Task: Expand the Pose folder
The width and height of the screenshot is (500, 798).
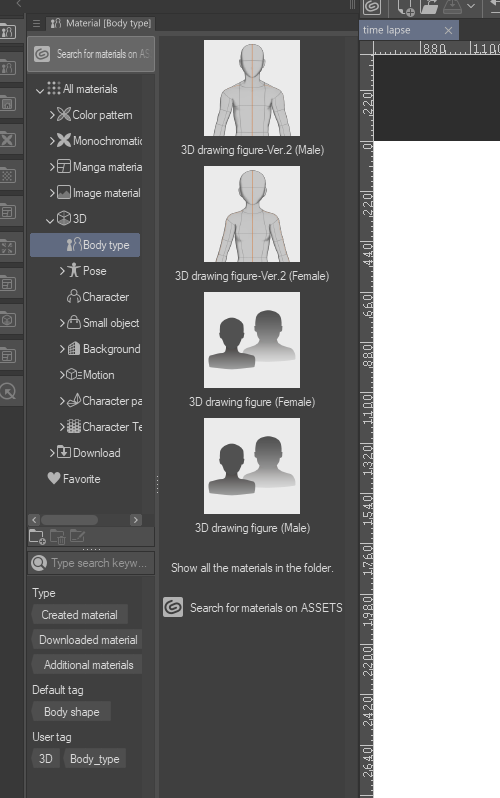Action: (x=62, y=271)
